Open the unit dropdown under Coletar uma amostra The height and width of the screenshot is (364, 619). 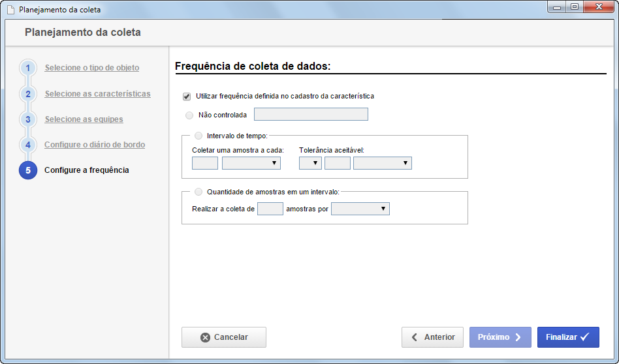251,163
